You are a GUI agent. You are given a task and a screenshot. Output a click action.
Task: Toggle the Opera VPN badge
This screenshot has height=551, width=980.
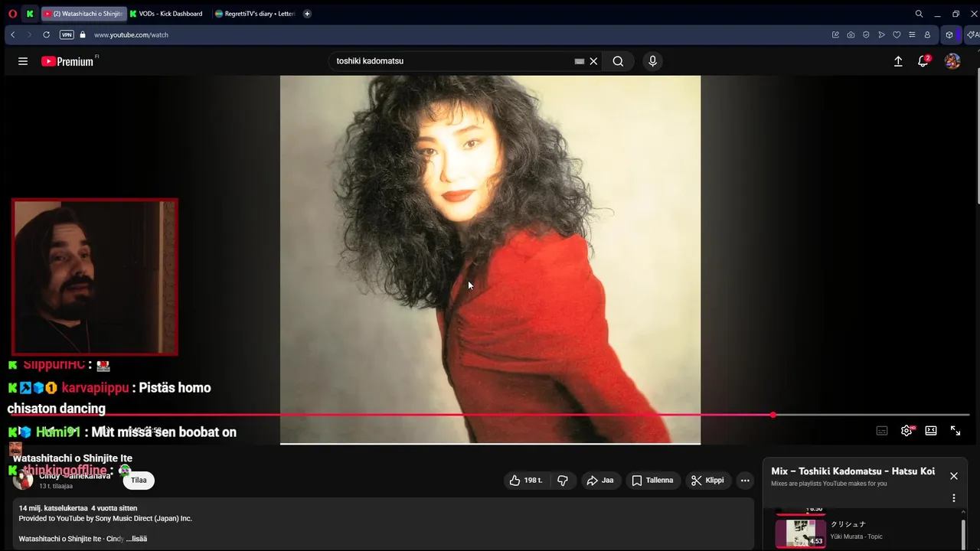67,34
